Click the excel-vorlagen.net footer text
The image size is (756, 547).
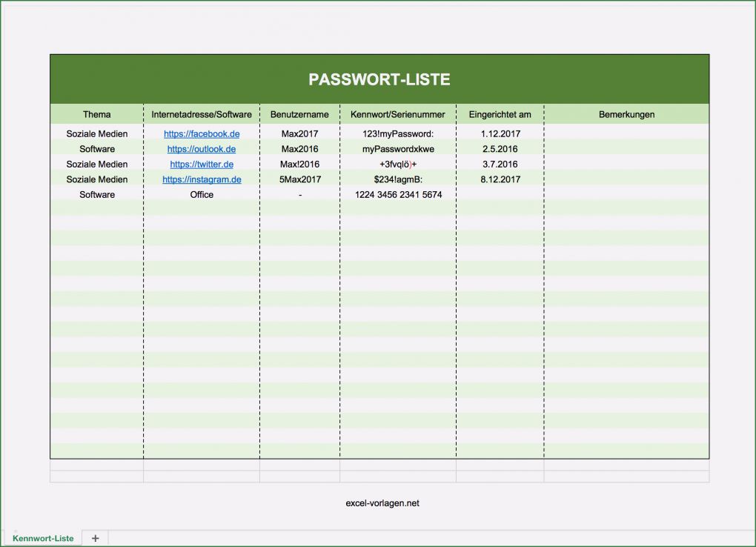point(381,503)
